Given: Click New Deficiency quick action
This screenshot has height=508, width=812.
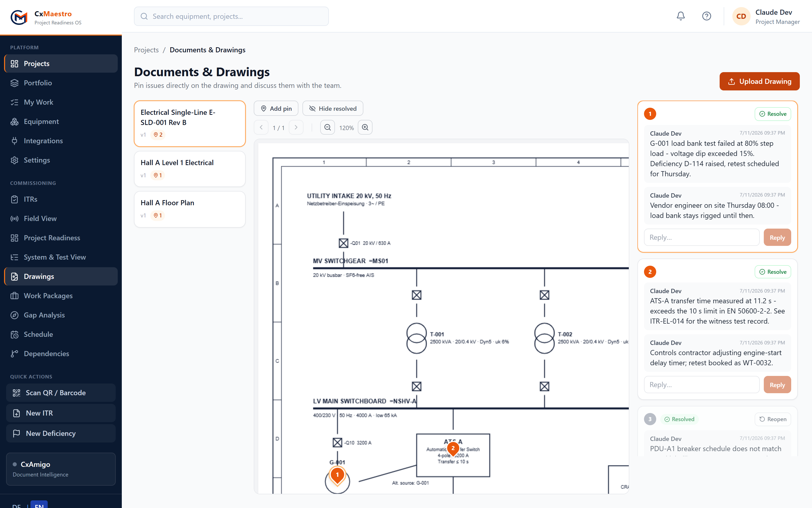Looking at the screenshot, I should (x=61, y=433).
